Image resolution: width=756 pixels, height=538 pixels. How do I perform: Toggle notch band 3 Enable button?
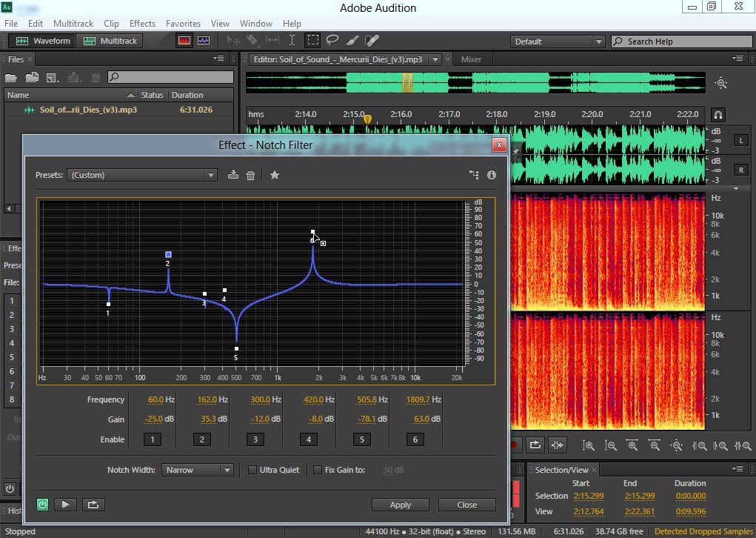pos(255,439)
